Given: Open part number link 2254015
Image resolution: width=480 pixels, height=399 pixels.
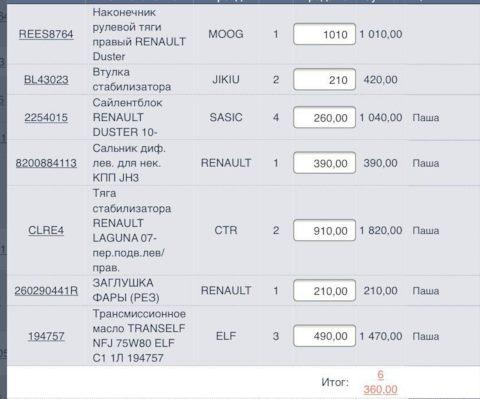Looking at the screenshot, I should [46, 117].
